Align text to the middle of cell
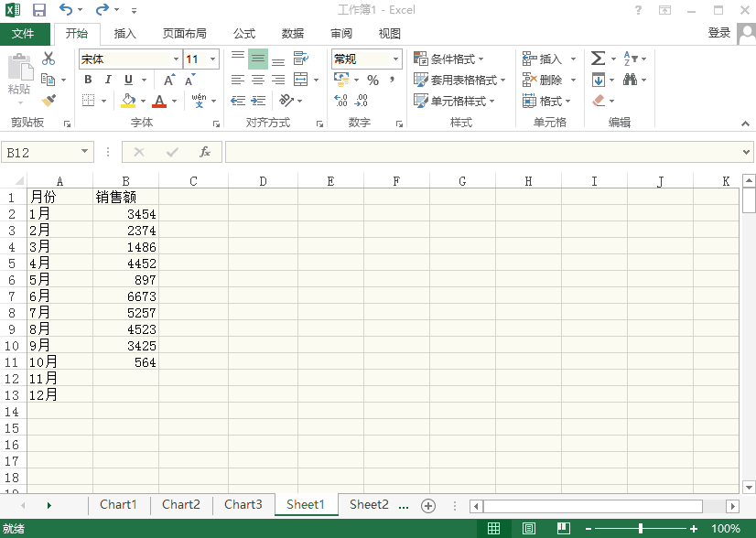Viewport: 756px width, 538px height. (x=258, y=59)
